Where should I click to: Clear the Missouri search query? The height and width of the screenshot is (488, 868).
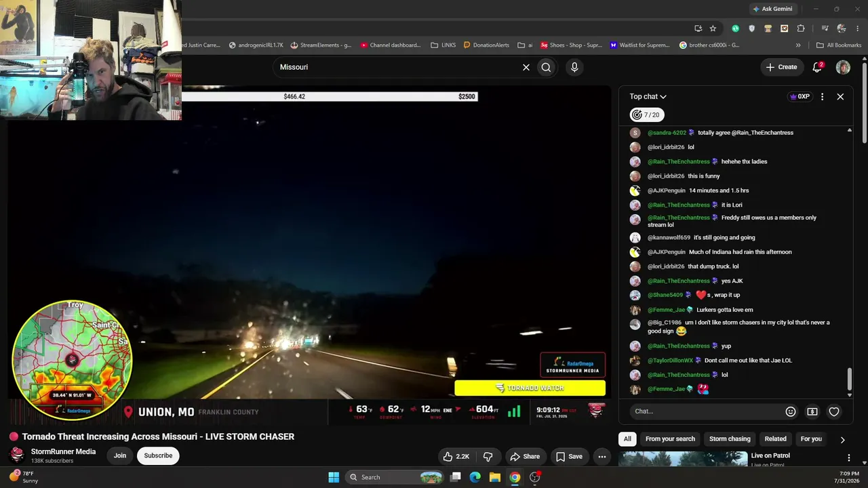[526, 67]
